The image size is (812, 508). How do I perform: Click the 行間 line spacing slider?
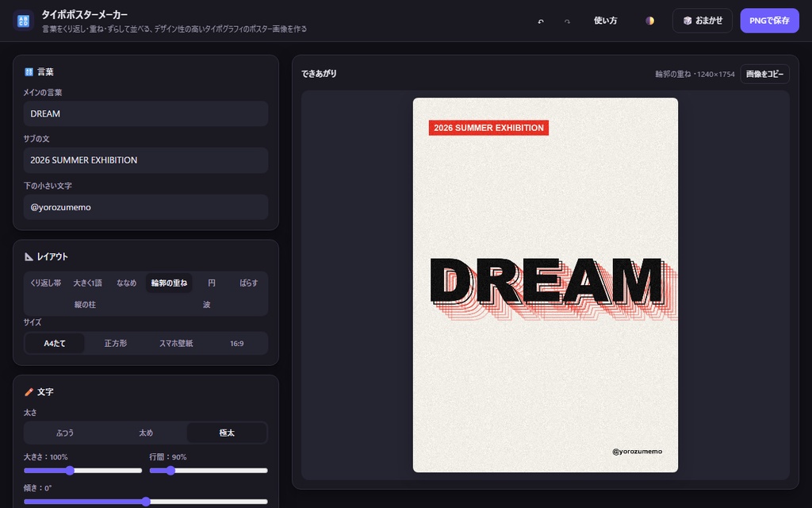click(209, 471)
